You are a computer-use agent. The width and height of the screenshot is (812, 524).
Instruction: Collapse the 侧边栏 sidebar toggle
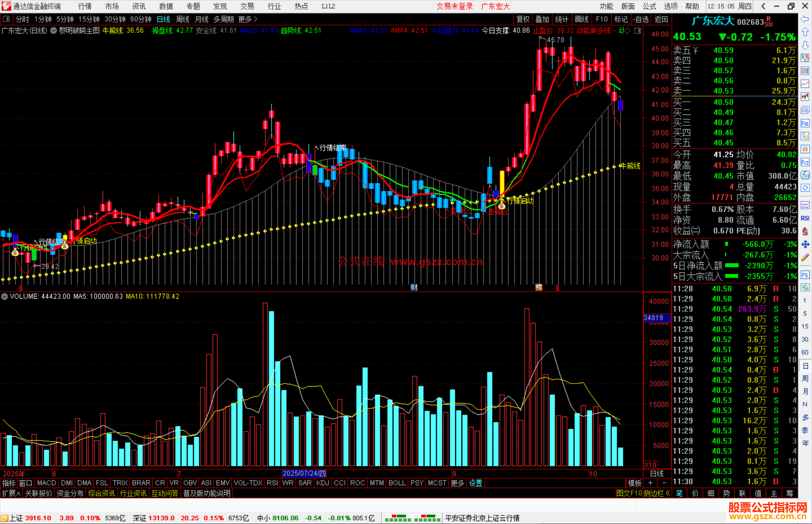656,493
